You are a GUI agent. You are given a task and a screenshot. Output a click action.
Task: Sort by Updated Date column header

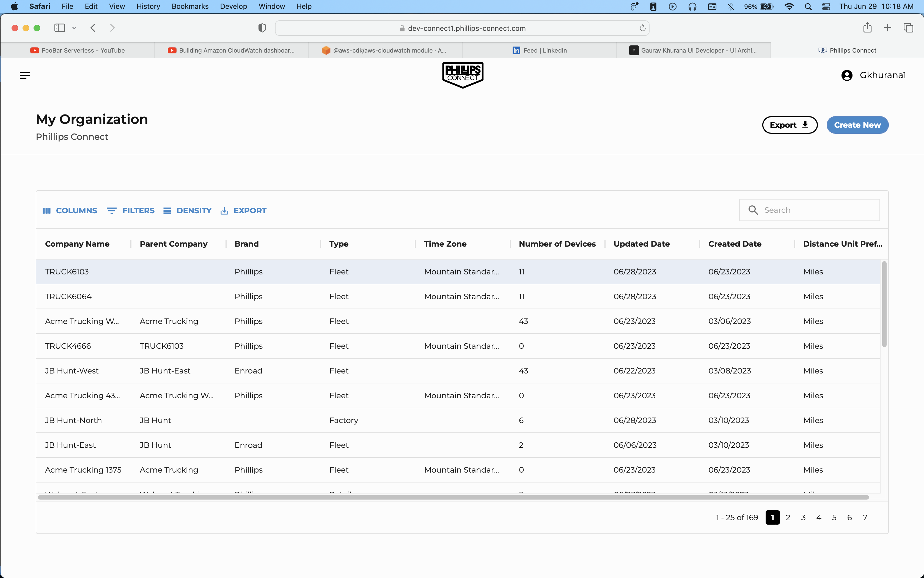click(x=642, y=244)
